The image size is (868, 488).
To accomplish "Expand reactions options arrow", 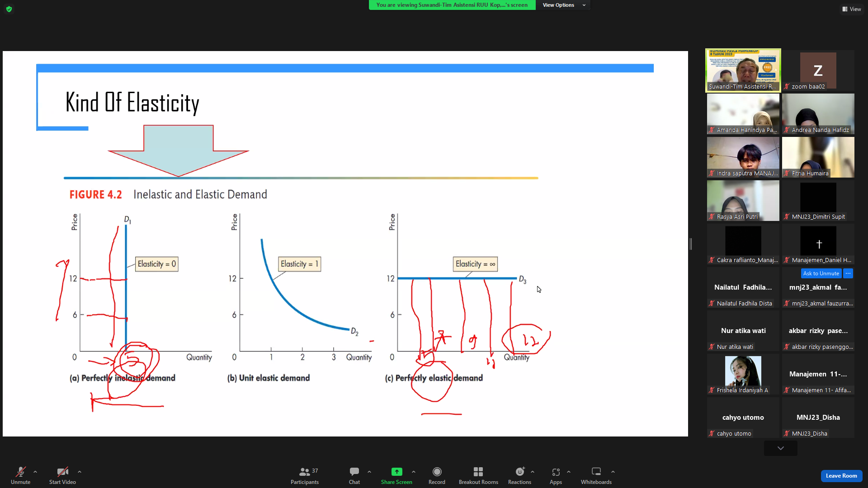I will click(x=533, y=472).
